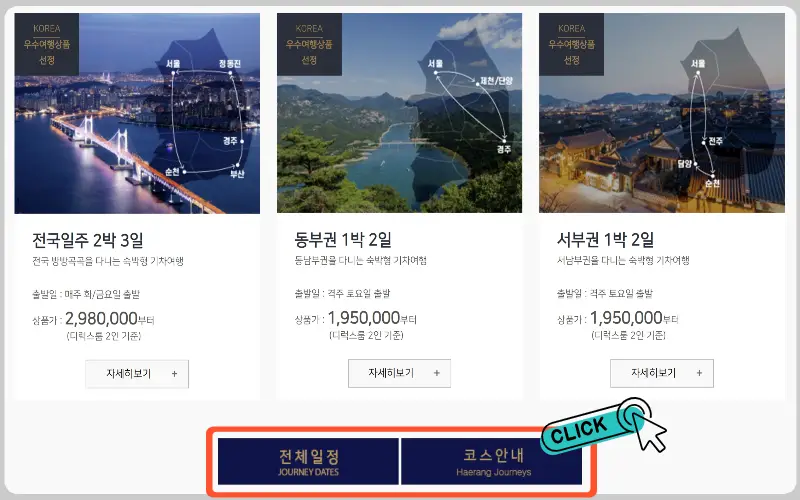Select the hanok village thumbnail
Viewport: 800px width, 500px height.
[662, 113]
